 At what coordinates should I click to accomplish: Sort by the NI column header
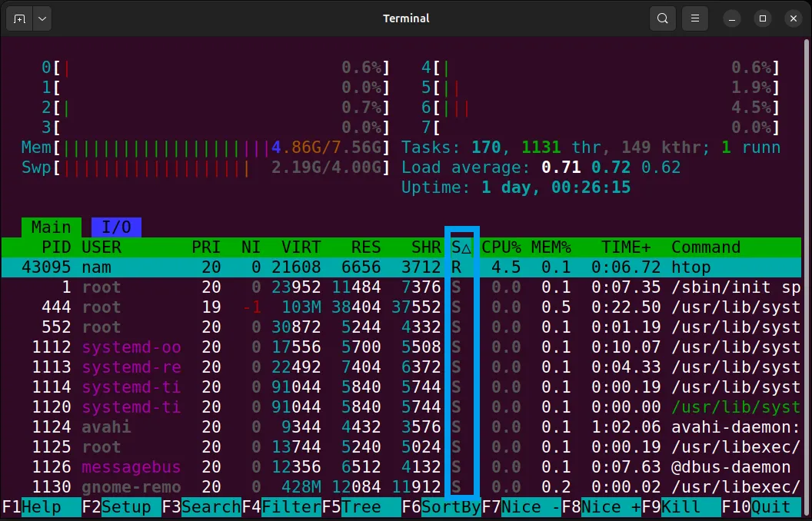(x=251, y=247)
